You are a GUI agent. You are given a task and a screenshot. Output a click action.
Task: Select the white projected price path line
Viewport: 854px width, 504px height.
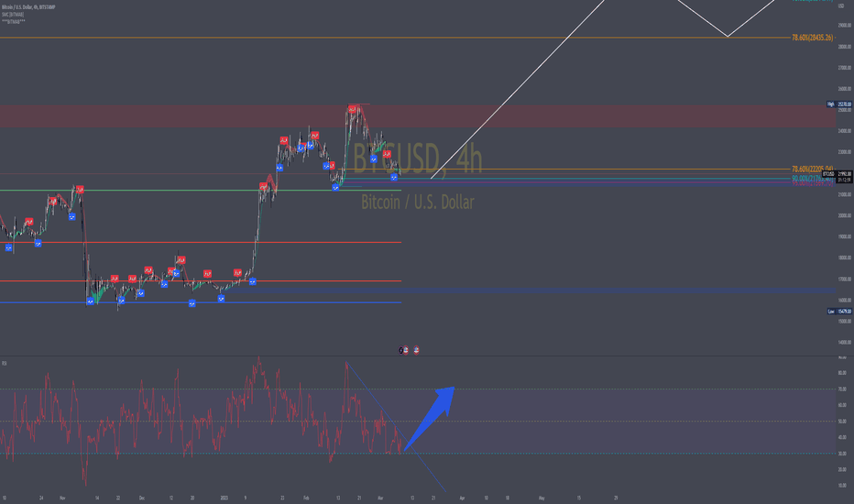pos(518,90)
